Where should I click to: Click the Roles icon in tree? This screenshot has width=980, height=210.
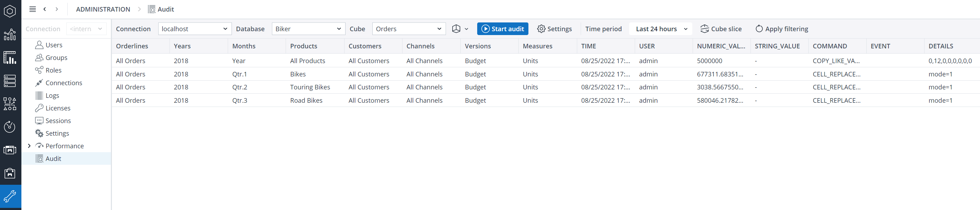(39, 70)
